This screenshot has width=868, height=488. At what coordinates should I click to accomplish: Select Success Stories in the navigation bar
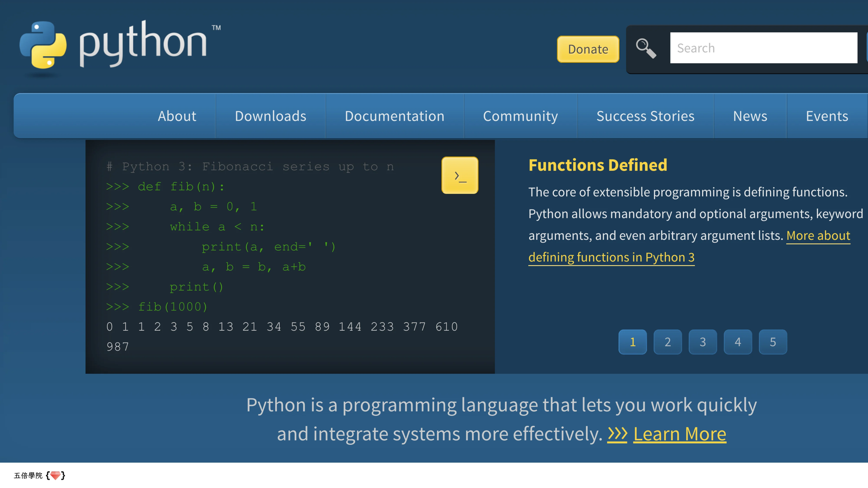coord(645,116)
